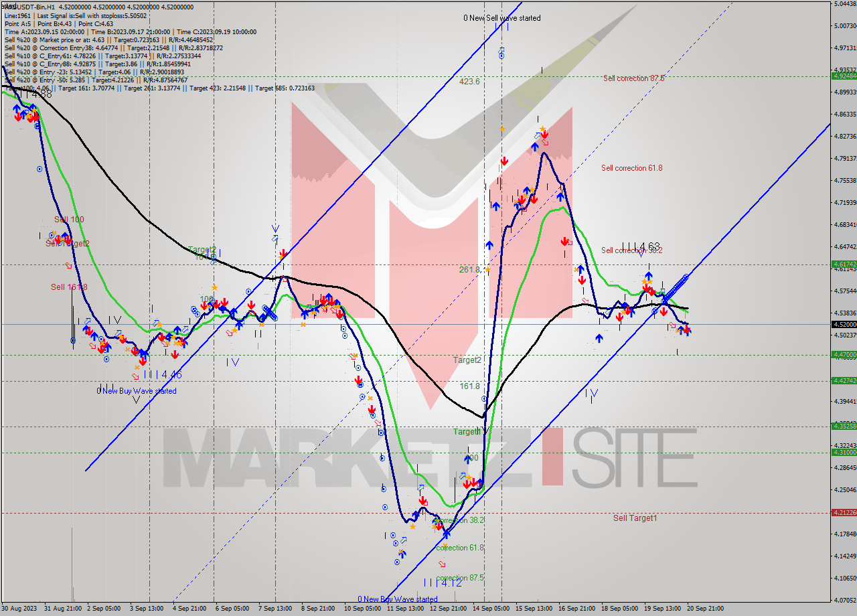The height and width of the screenshot is (616, 857).
Task: Click the 'Sell 161.8' label
Action: [x=69, y=287]
